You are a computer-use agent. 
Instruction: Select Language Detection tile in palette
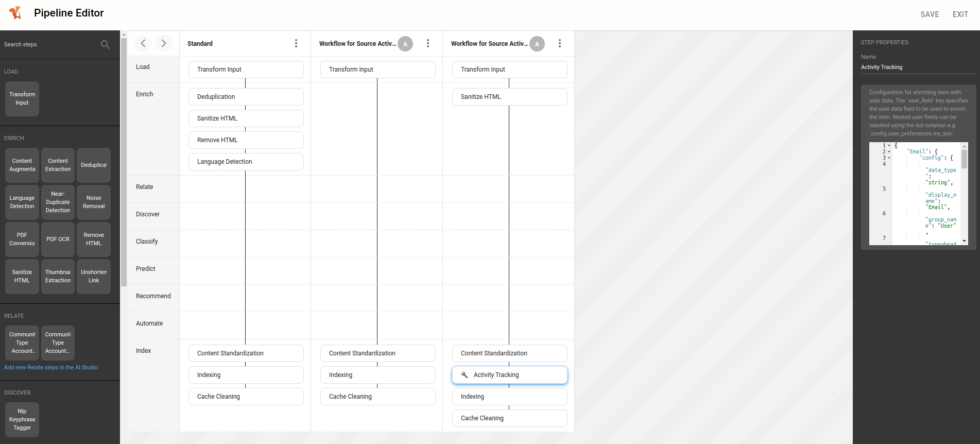pyautogui.click(x=22, y=202)
